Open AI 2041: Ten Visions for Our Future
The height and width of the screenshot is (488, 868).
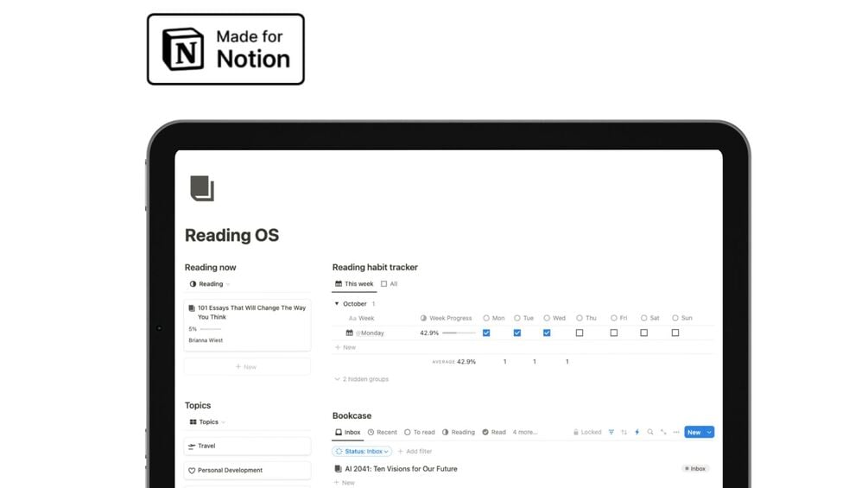pyautogui.click(x=401, y=469)
